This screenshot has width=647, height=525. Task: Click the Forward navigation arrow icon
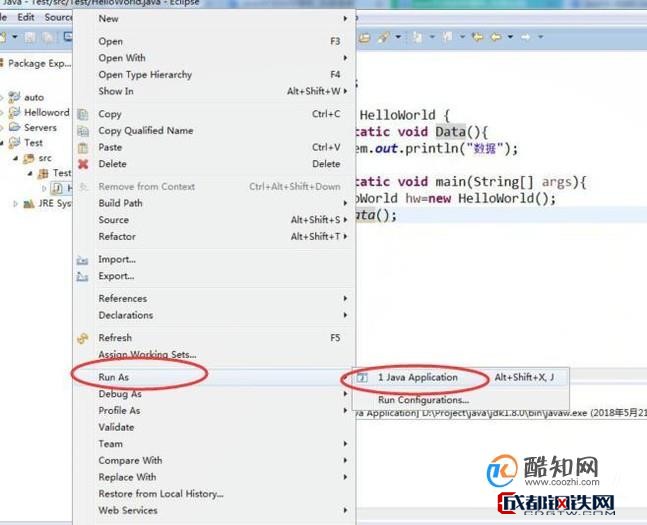[x=525, y=37]
